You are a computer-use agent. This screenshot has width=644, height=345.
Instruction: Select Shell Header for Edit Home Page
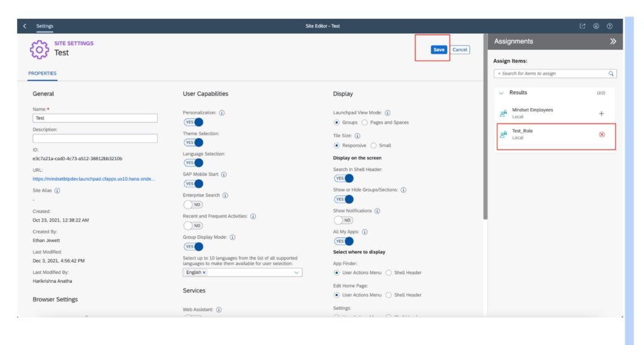[x=389, y=295]
